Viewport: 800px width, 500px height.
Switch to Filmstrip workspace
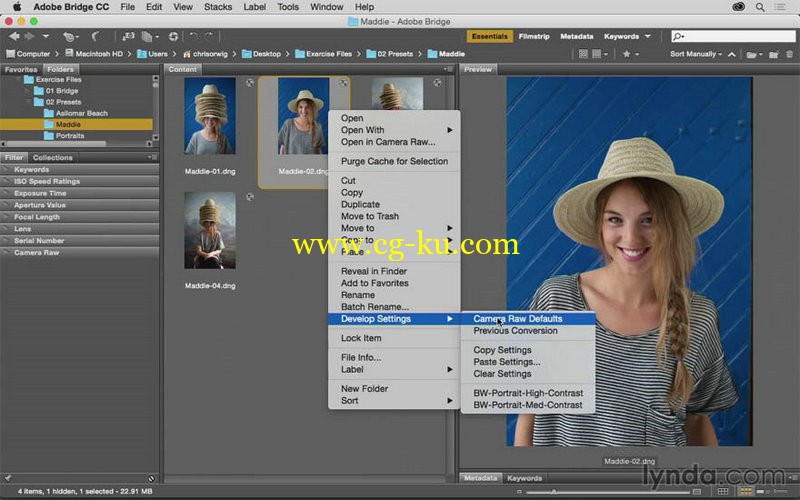coord(534,36)
